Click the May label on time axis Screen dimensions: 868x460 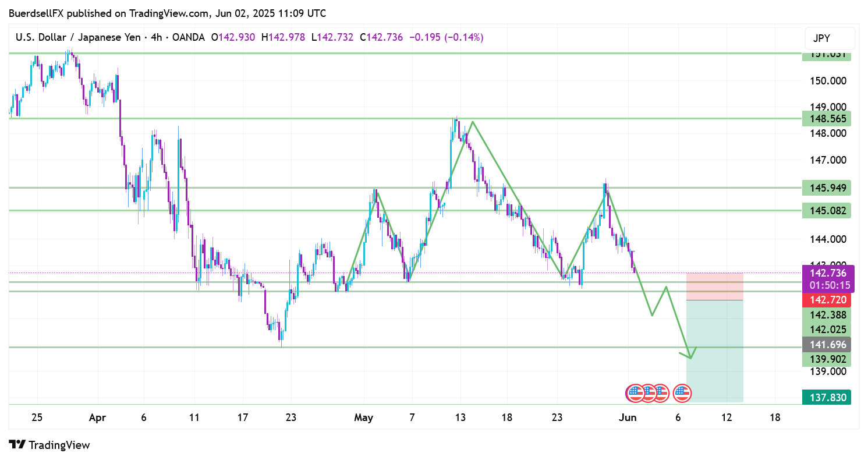click(363, 417)
